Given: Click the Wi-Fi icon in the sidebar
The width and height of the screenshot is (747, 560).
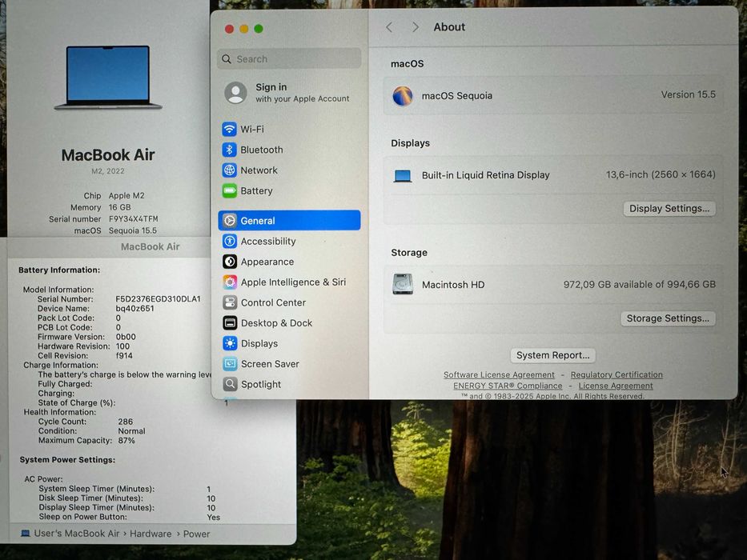Looking at the screenshot, I should coord(229,129).
